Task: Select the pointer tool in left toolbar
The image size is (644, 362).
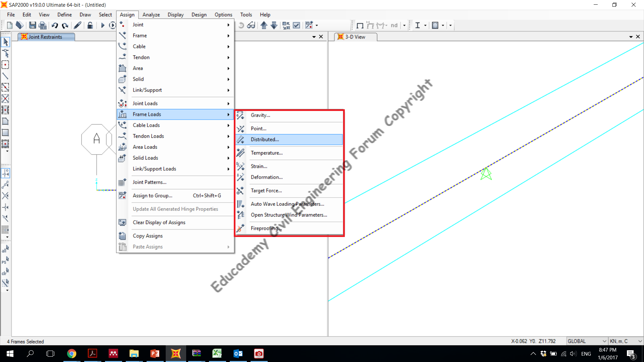Action: pyautogui.click(x=5, y=42)
